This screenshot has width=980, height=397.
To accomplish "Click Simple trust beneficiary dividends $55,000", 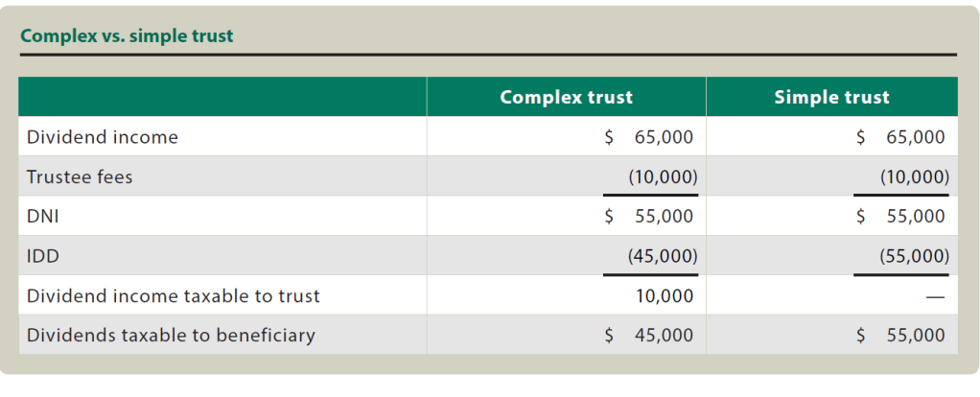I will click(901, 336).
